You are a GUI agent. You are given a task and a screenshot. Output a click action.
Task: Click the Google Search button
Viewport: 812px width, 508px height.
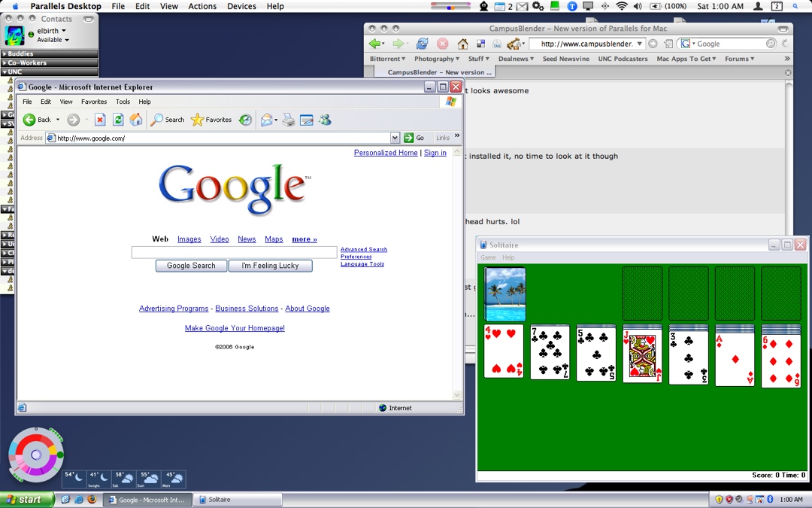pos(191,266)
